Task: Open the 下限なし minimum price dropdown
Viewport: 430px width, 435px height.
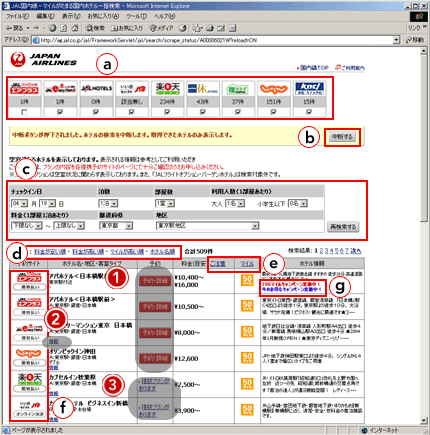Action: click(x=27, y=226)
